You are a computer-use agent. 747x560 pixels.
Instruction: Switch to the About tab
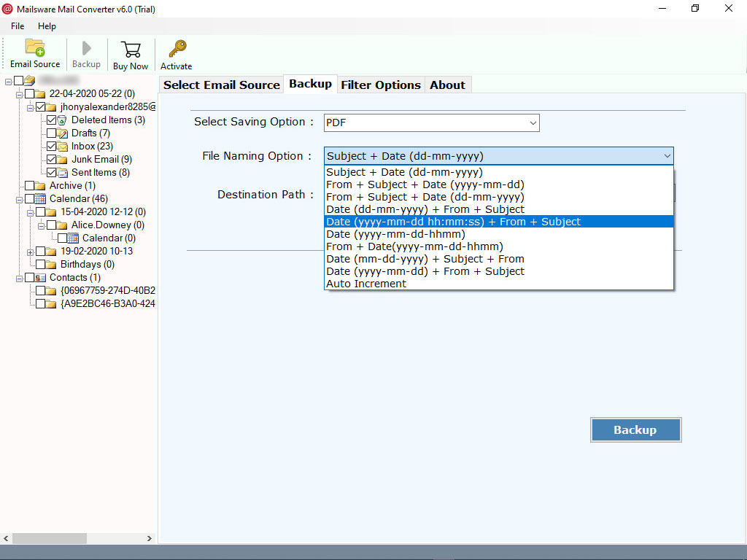[447, 85]
